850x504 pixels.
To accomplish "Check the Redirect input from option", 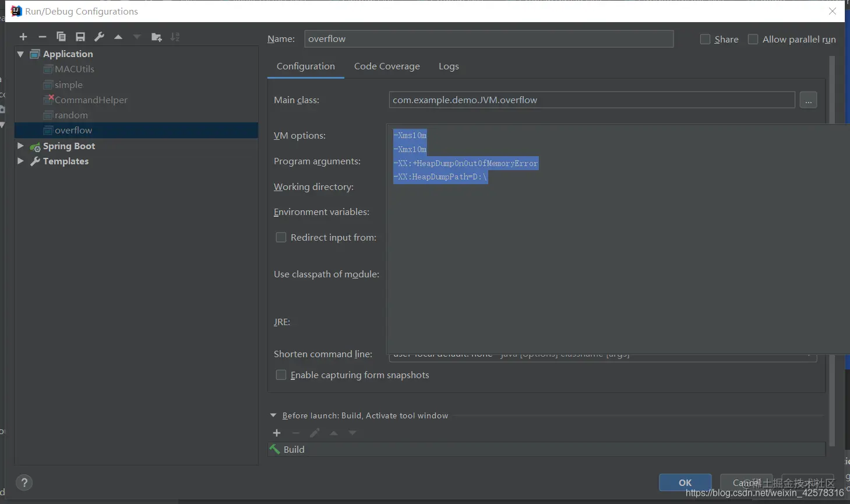I will tap(281, 237).
